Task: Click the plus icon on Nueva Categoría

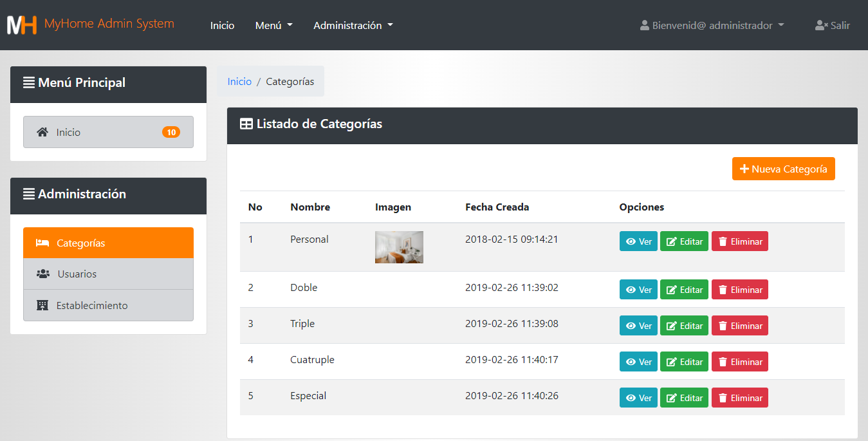Action: [x=744, y=169]
